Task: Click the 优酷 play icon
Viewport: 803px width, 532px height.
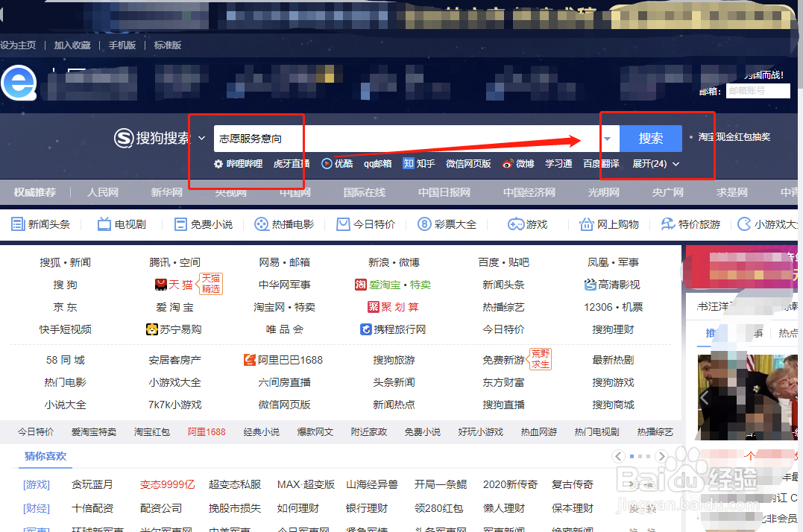Action: click(x=327, y=164)
